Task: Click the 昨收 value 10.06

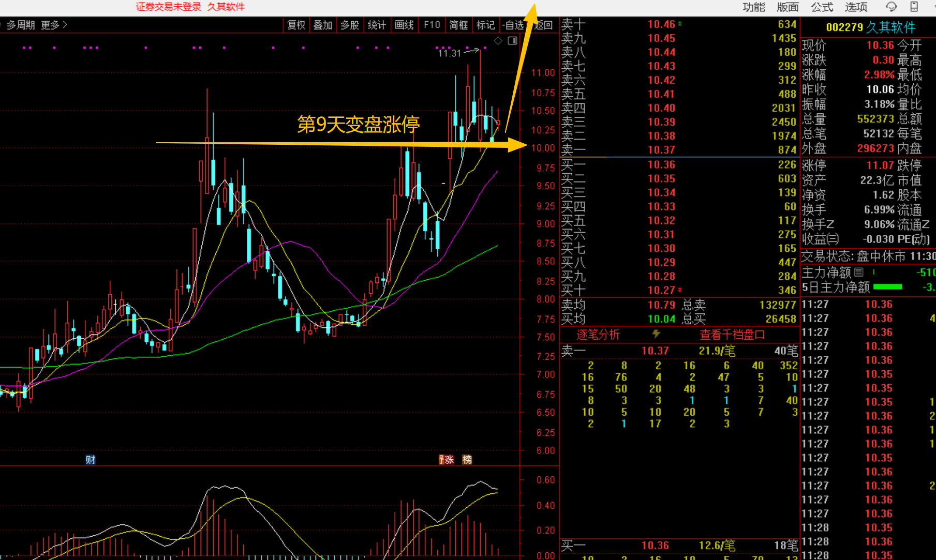Action: pos(880,89)
